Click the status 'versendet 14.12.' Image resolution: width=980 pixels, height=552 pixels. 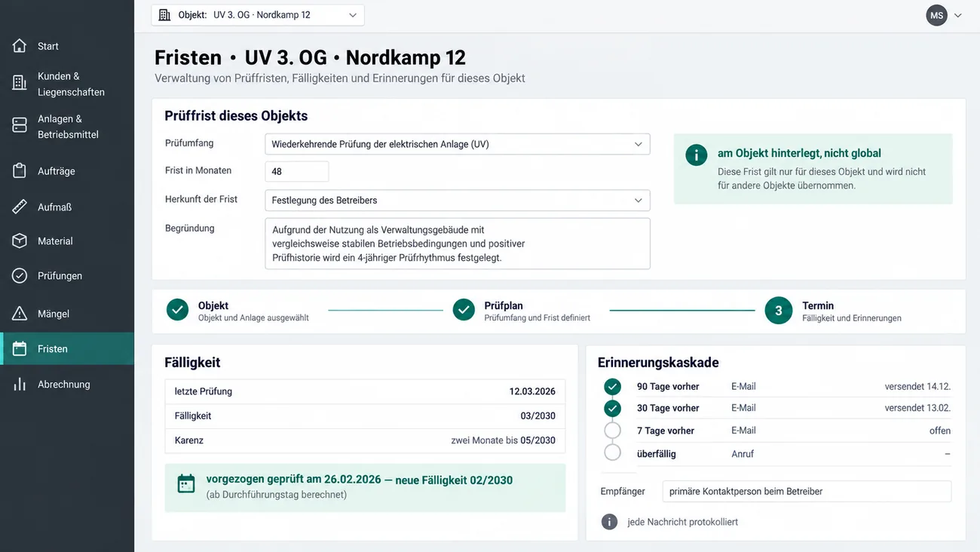click(x=917, y=386)
